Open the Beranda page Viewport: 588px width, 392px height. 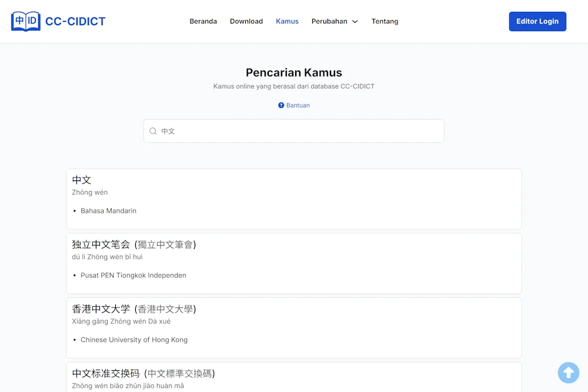pos(203,21)
